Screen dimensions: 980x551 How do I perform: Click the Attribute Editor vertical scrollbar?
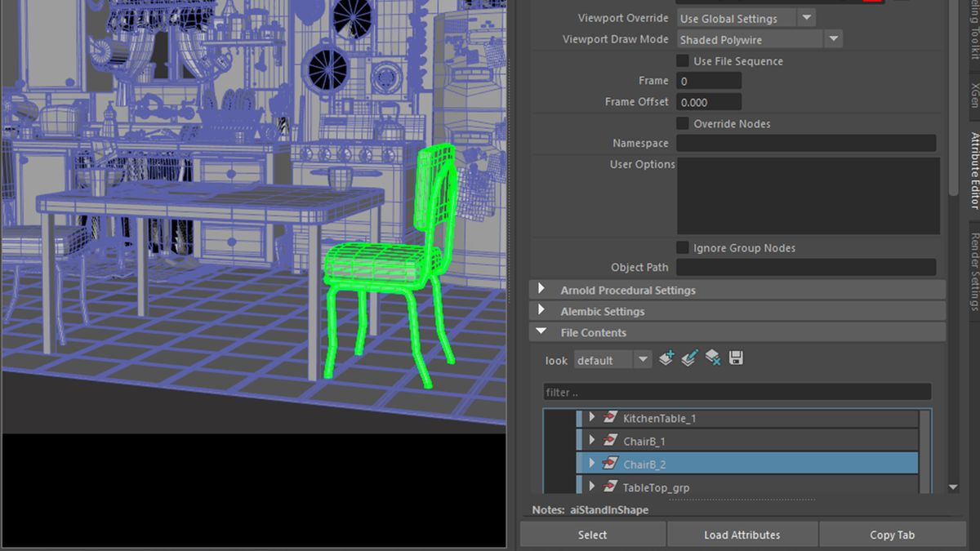953,98
